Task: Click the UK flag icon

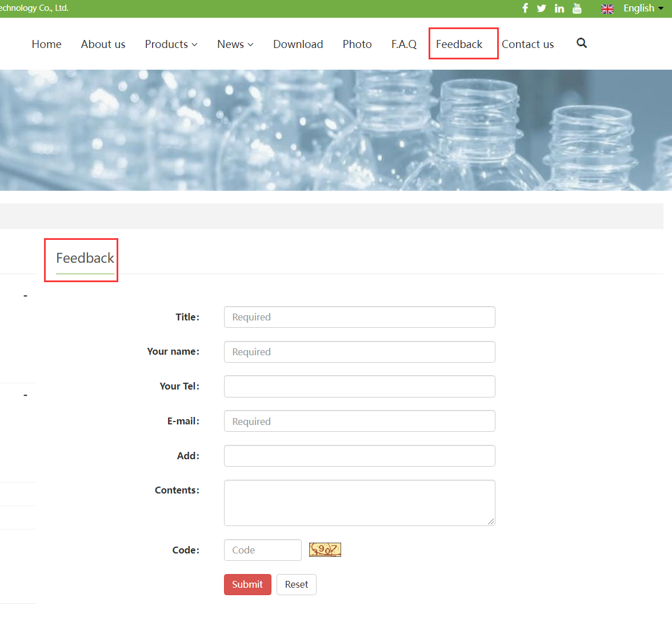Action: pyautogui.click(x=607, y=9)
